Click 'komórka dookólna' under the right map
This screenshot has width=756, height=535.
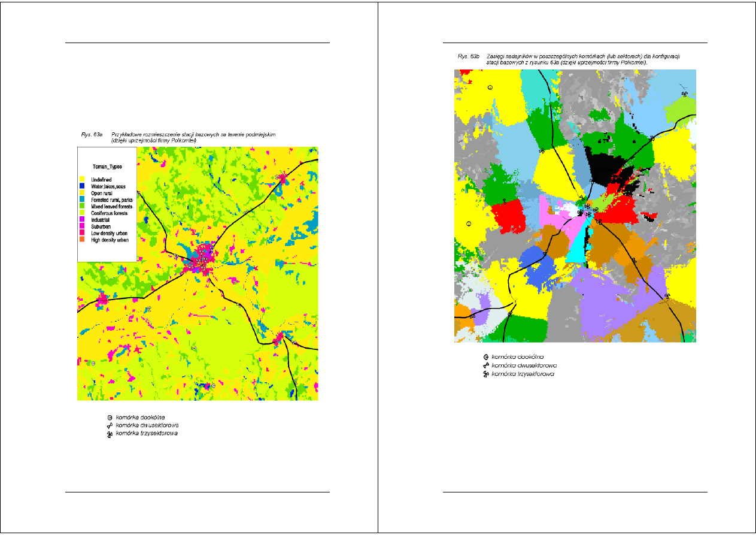(x=518, y=357)
